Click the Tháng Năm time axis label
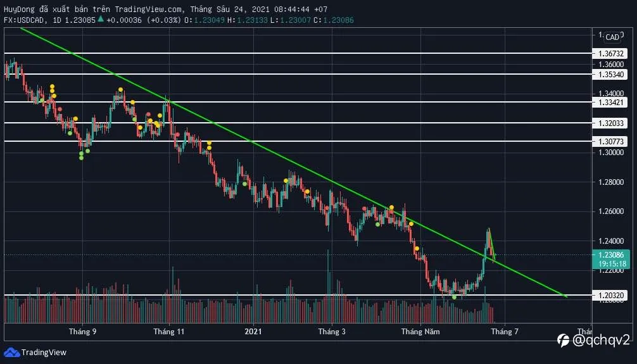This screenshot has height=364, width=637. tap(420, 332)
